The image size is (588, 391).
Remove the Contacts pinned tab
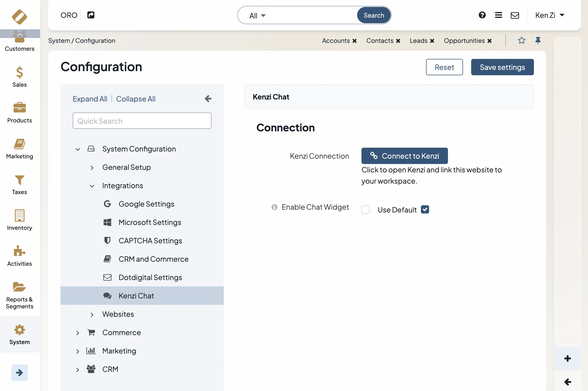(398, 41)
